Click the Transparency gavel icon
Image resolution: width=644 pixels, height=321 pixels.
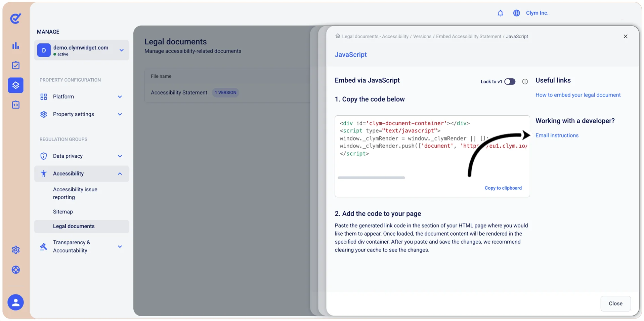pos(44,247)
